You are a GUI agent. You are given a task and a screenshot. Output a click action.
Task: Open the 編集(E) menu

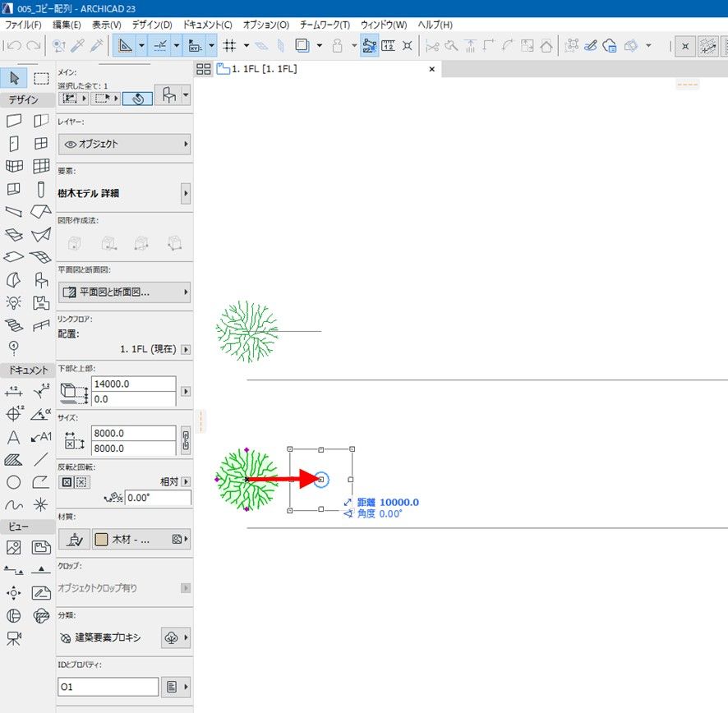[67, 25]
